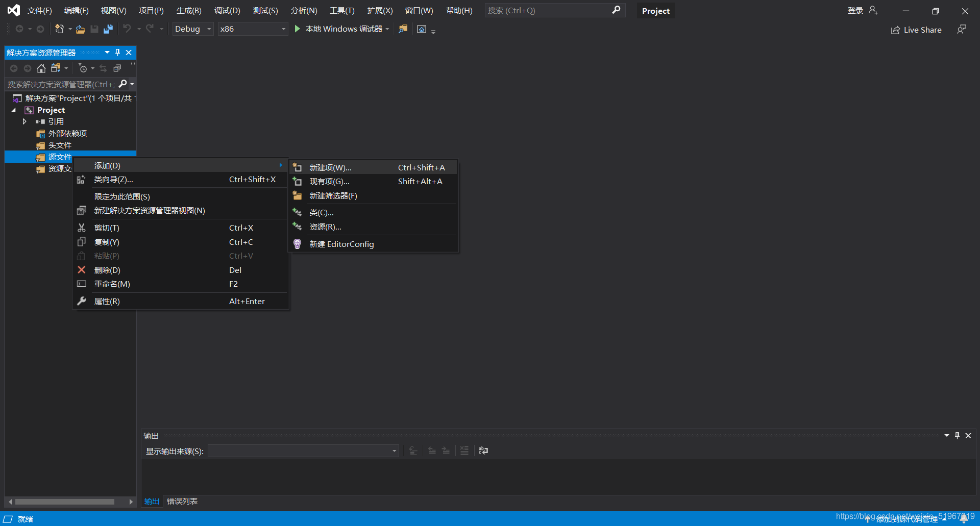Screen dimensions: 980x526
Task: Open the debugger target dropdown arrow
Action: tap(387, 29)
